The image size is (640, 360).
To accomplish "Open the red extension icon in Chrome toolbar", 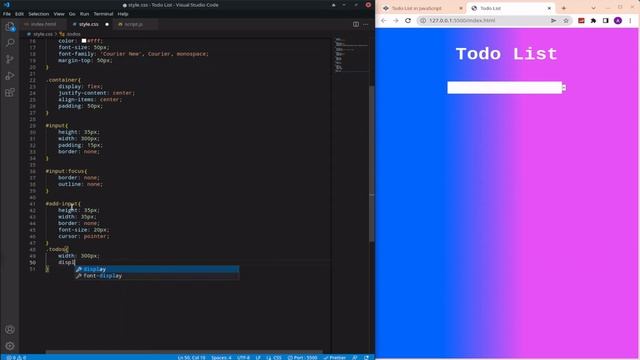I will 581,20.
